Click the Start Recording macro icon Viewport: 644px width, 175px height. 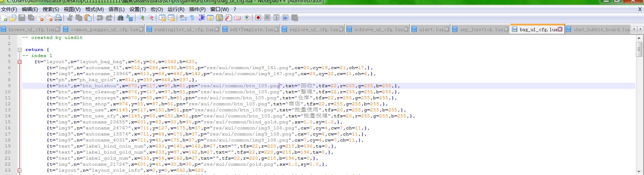tap(258, 18)
